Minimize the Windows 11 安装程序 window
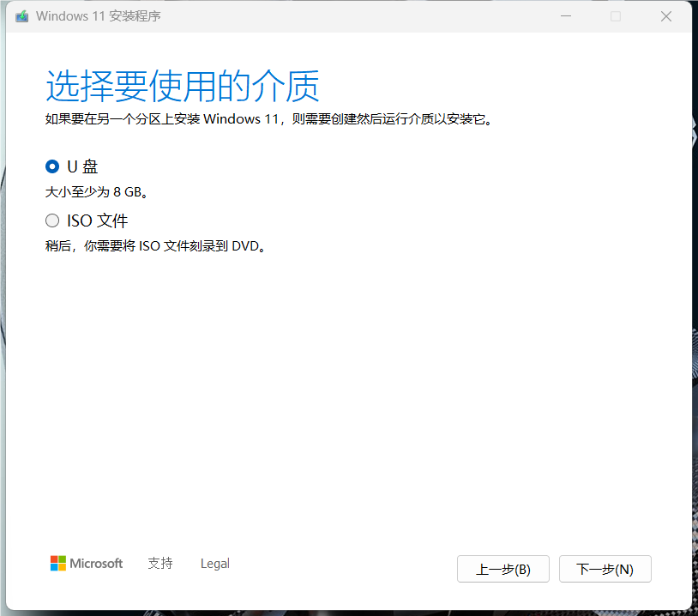The height and width of the screenshot is (616, 698). coord(565,16)
